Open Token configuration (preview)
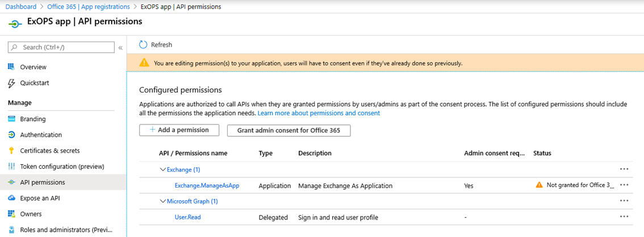 [63, 167]
